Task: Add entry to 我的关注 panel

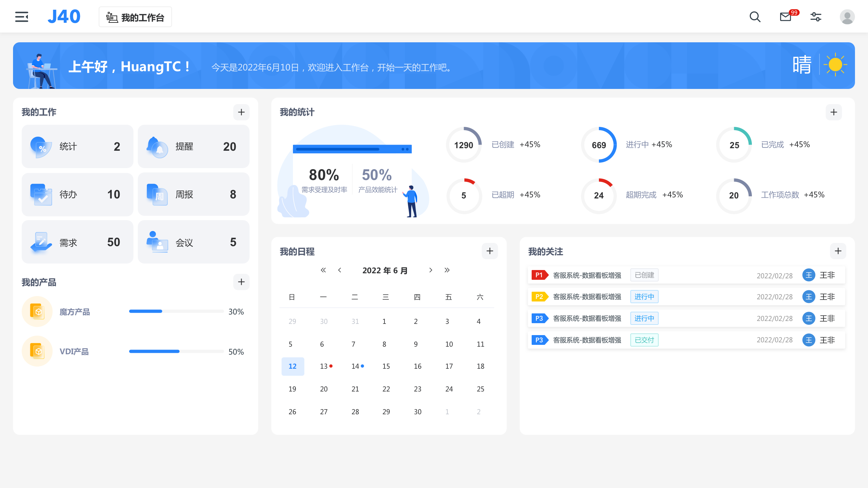Action: coord(838,251)
